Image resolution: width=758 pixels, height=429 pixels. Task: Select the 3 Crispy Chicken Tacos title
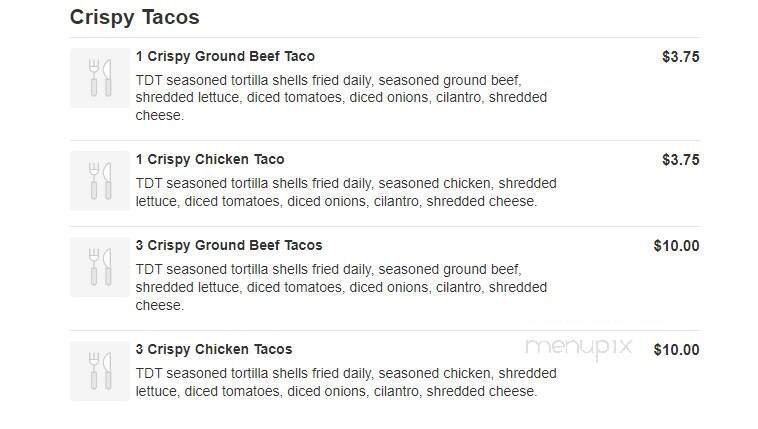pos(214,349)
